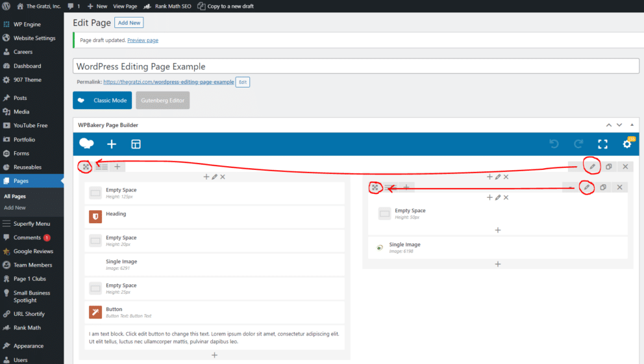Screen dimensions: 644x364
Task: Open WPBakery page settings gear icon
Action: (x=626, y=144)
